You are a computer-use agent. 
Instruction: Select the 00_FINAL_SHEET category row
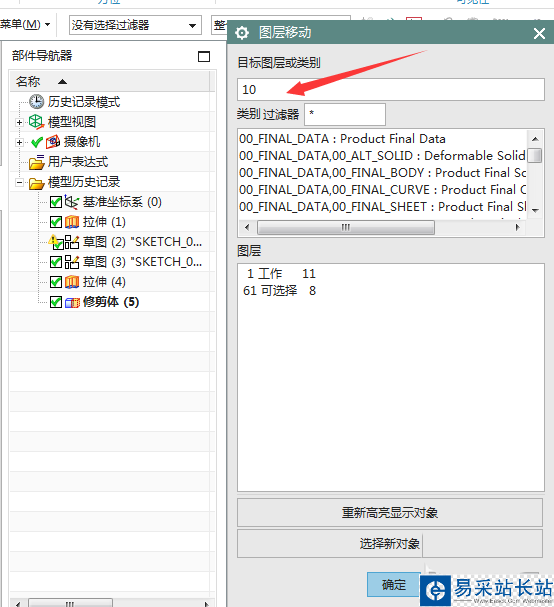(383, 207)
